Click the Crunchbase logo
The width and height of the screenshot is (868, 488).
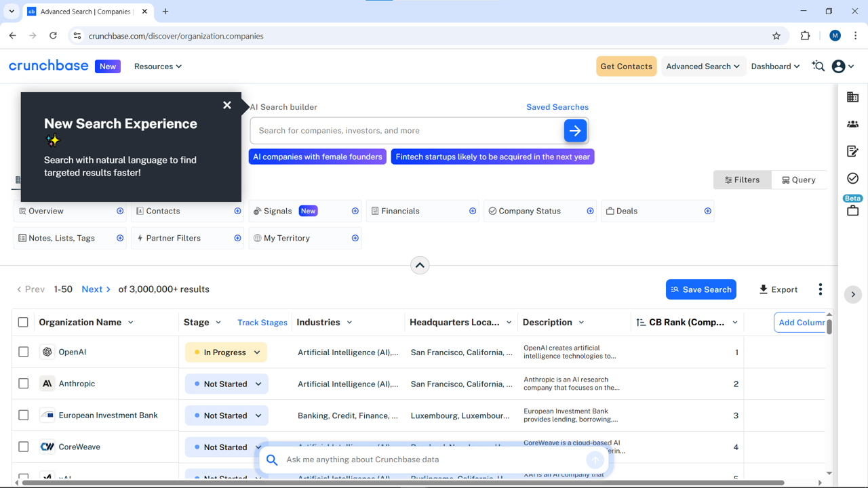click(48, 66)
